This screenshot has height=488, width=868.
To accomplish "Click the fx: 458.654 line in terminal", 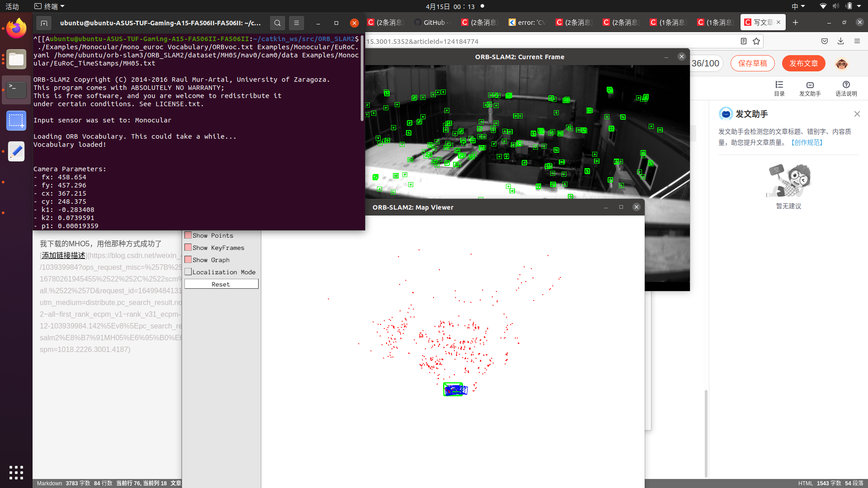I will [x=60, y=177].
